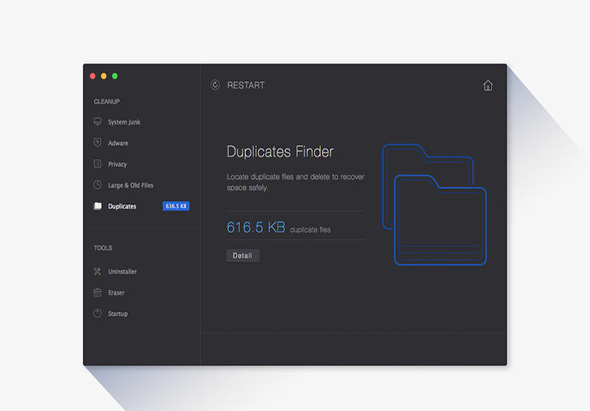
Task: Click the Startup power icon
Action: tap(97, 313)
